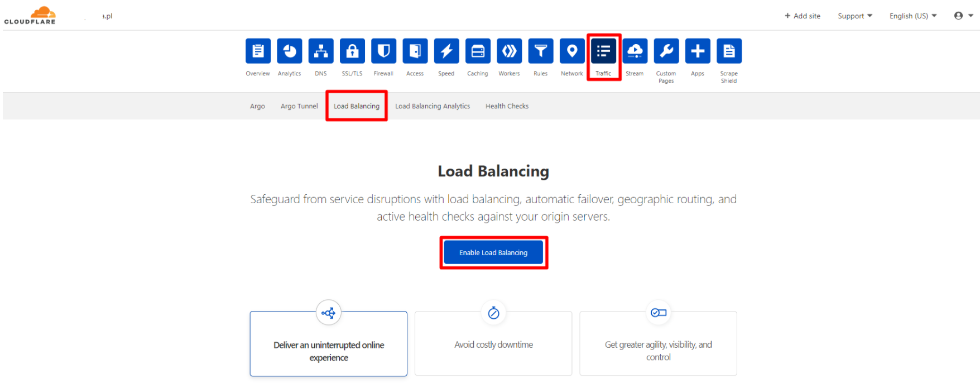
Task: Switch to the Argo tab
Action: click(257, 106)
